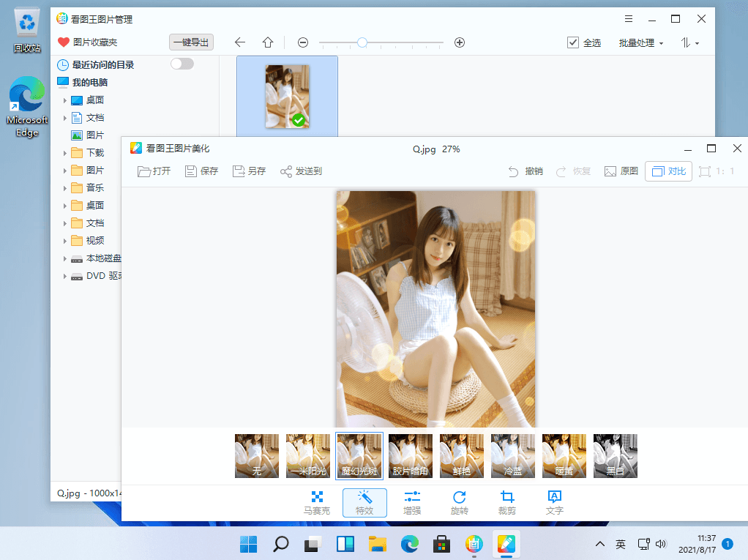Image resolution: width=748 pixels, height=560 pixels.
Task: Select the Mosaic (马赛克) tool
Action: pos(317,503)
